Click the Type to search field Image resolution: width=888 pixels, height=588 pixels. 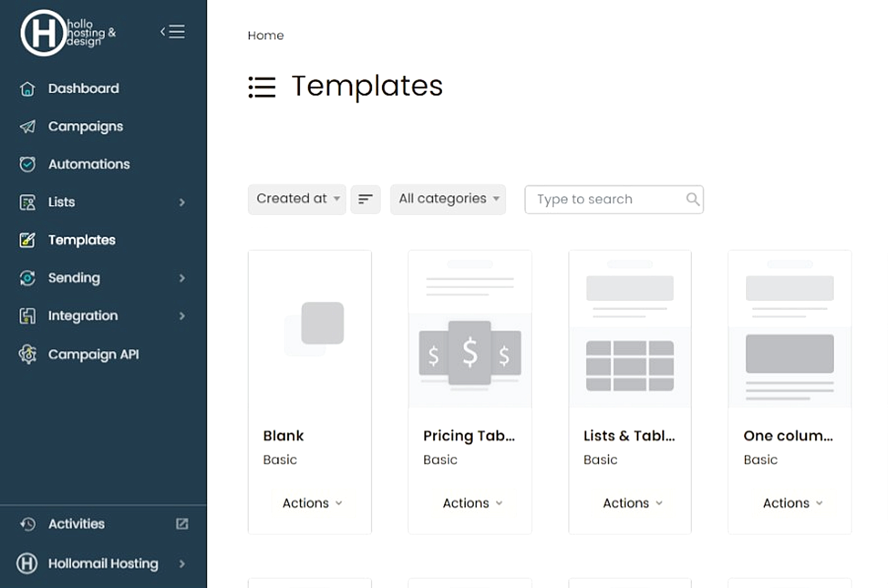(x=606, y=199)
